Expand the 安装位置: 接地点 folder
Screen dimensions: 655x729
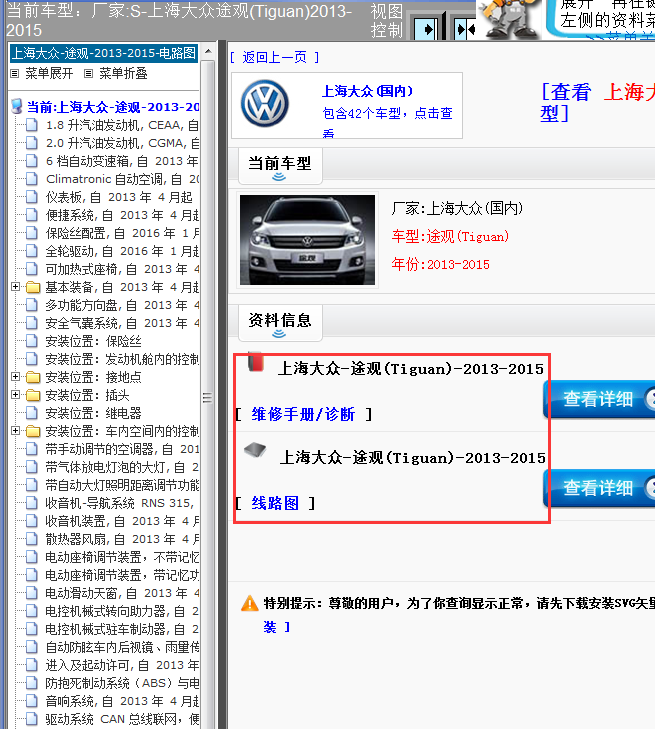coord(15,377)
